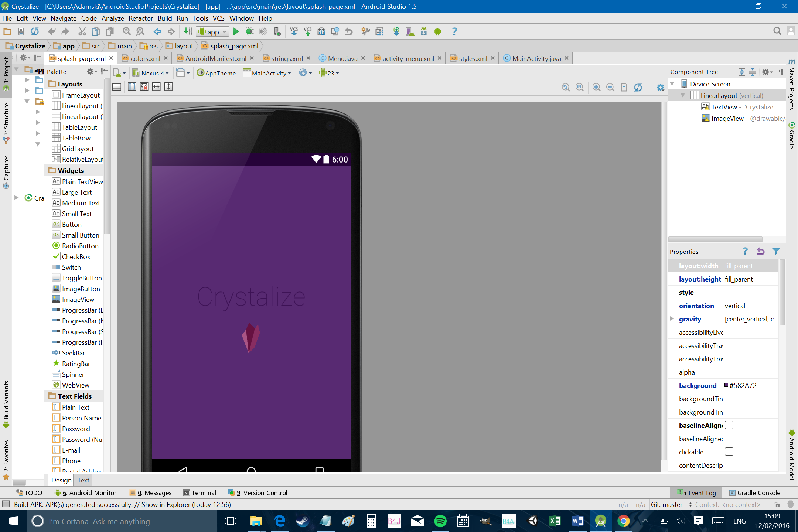Viewport: 798px width, 532px height.
Task: Switch to the Text editor view
Action: (83, 480)
